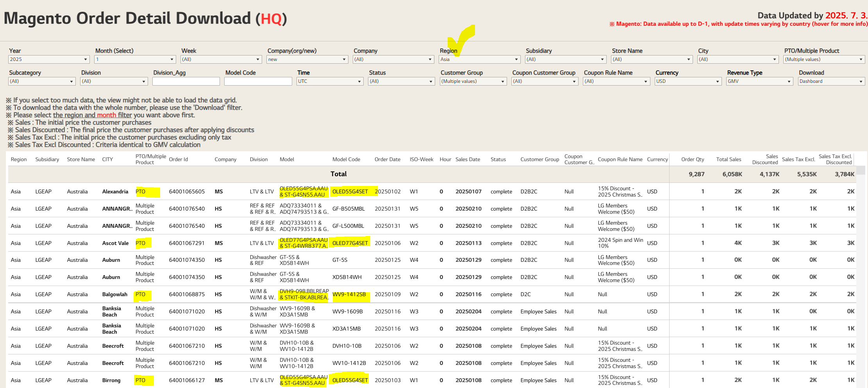This screenshot has height=388, width=868.
Task: Click the 'region and month filter' underlined text
Action: tap(93, 115)
